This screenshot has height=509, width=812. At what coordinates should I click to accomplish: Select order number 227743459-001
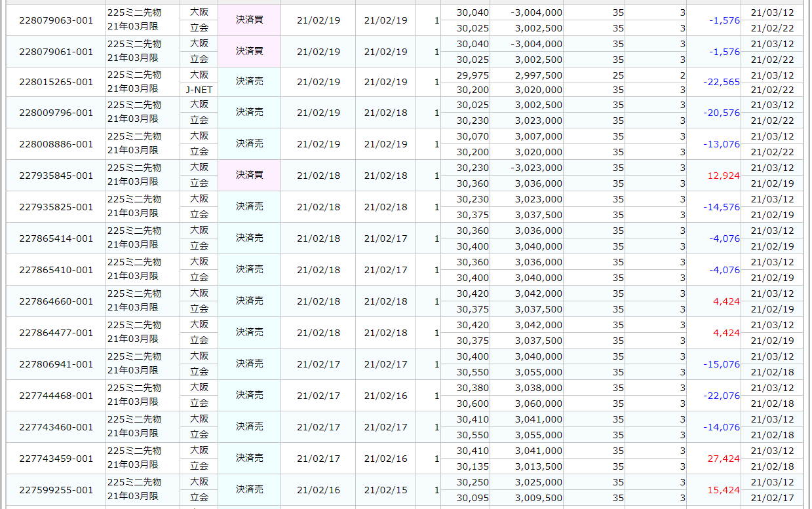(x=56, y=459)
